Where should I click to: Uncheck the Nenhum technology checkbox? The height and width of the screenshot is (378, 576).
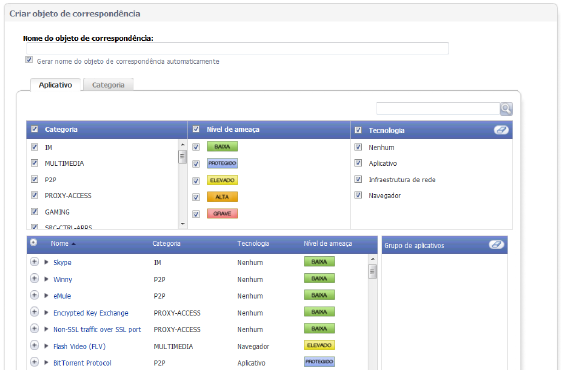tap(358, 147)
